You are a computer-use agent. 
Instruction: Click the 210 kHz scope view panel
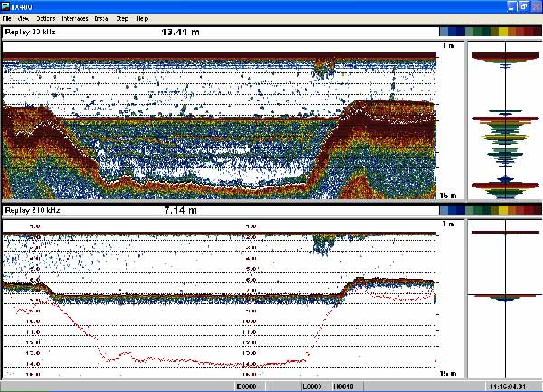pyautogui.click(x=505, y=299)
